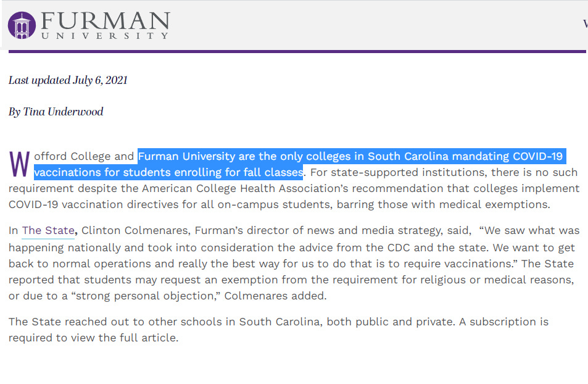Click the Furman bell tower logo icon

click(x=22, y=25)
